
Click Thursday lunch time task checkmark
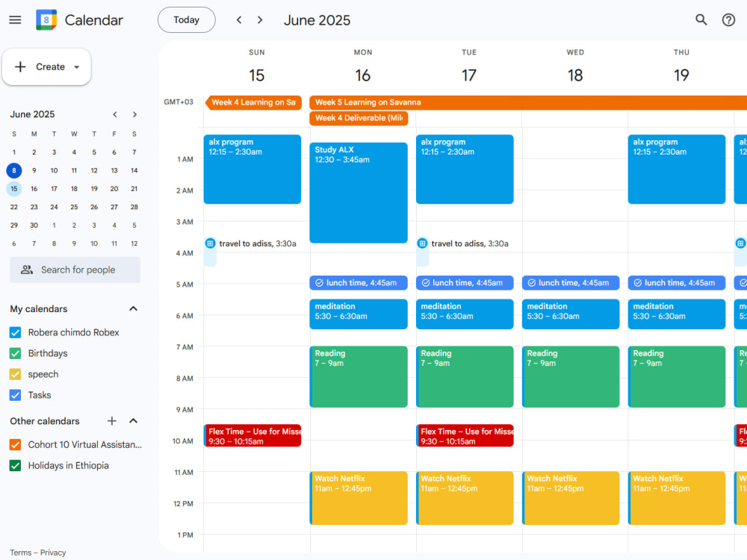pyautogui.click(x=637, y=283)
